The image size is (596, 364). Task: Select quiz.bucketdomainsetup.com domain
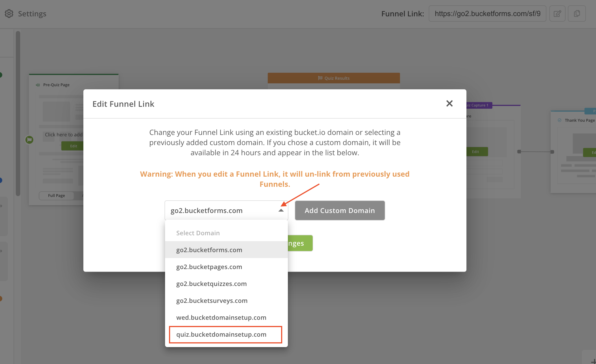pyautogui.click(x=221, y=334)
